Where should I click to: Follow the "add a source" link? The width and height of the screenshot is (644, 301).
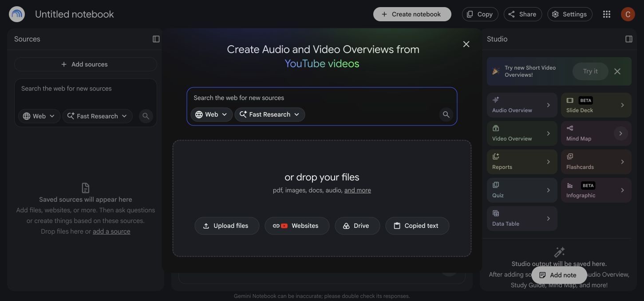click(111, 231)
